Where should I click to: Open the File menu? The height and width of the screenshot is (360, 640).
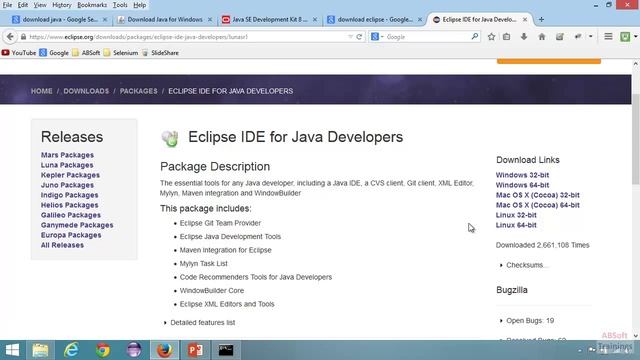[7, 5]
